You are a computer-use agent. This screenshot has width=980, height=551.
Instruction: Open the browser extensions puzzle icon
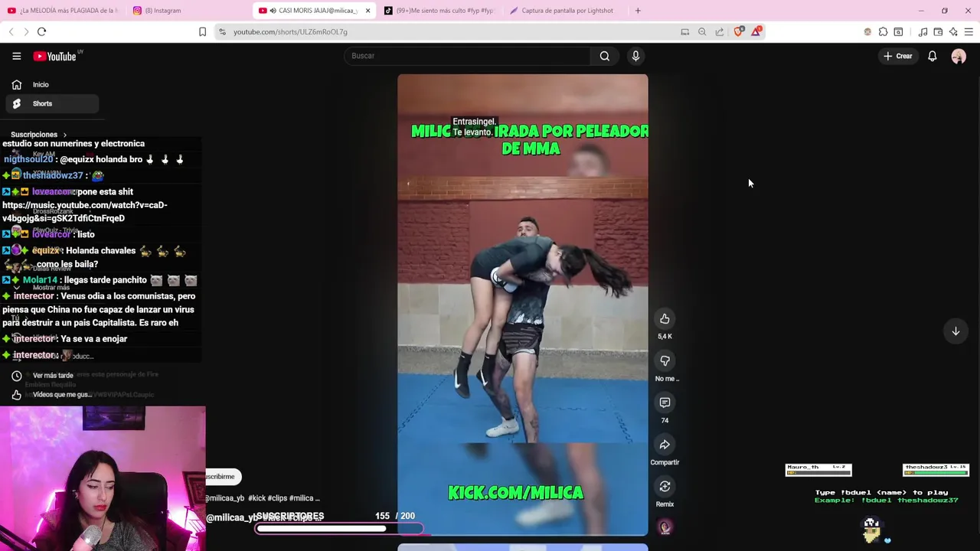click(883, 31)
